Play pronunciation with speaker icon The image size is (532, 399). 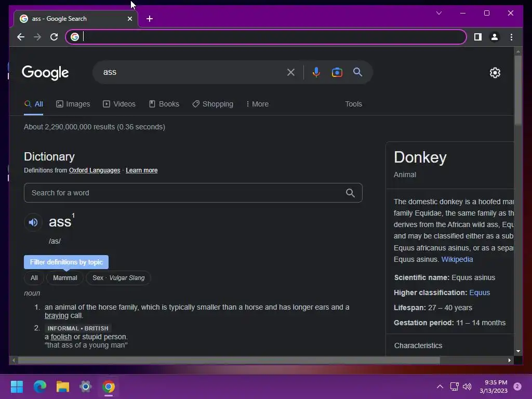point(33,222)
